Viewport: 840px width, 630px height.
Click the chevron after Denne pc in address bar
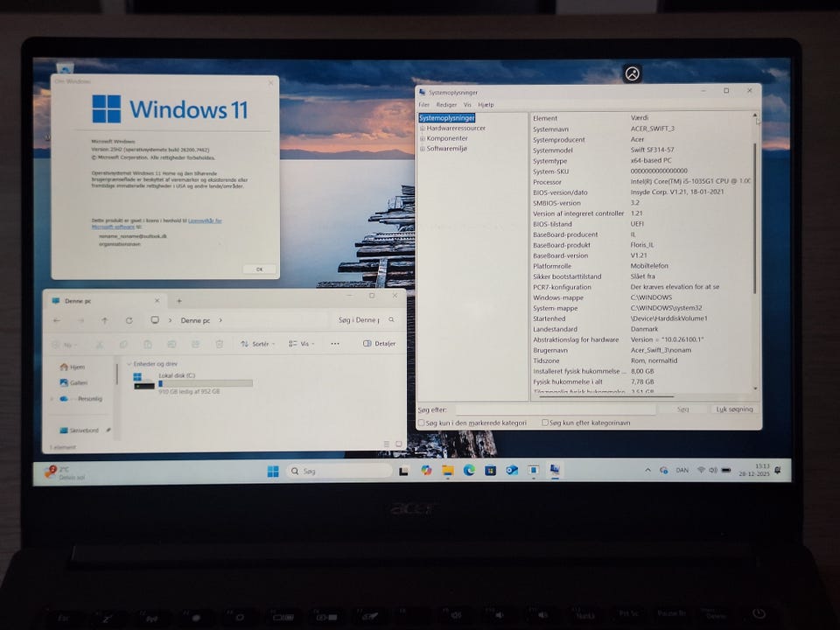click(x=220, y=320)
